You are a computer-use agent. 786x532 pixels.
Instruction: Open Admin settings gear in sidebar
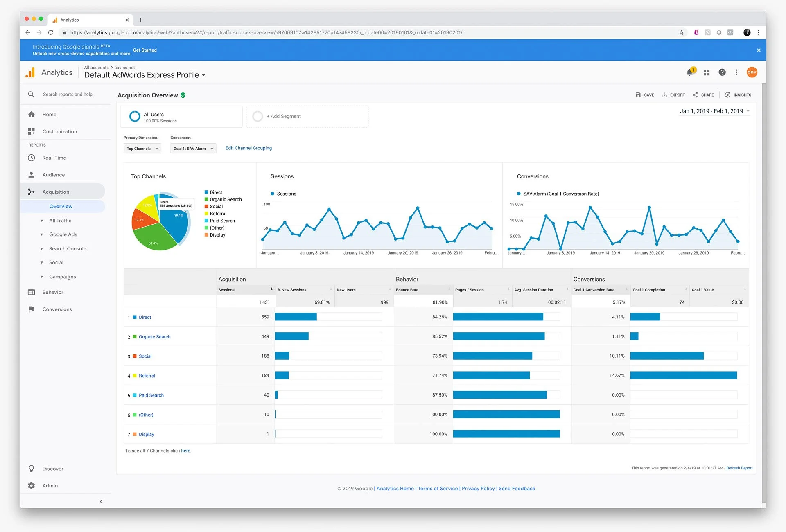32,486
